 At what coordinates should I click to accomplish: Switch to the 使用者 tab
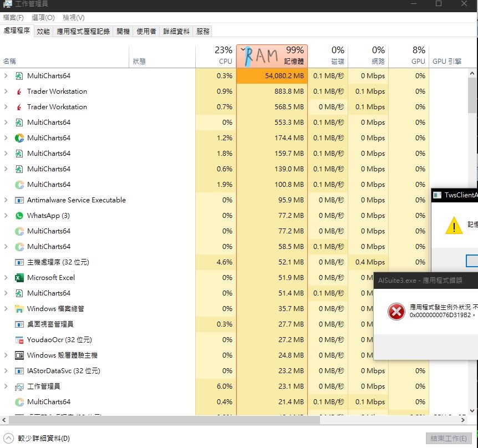click(x=146, y=32)
